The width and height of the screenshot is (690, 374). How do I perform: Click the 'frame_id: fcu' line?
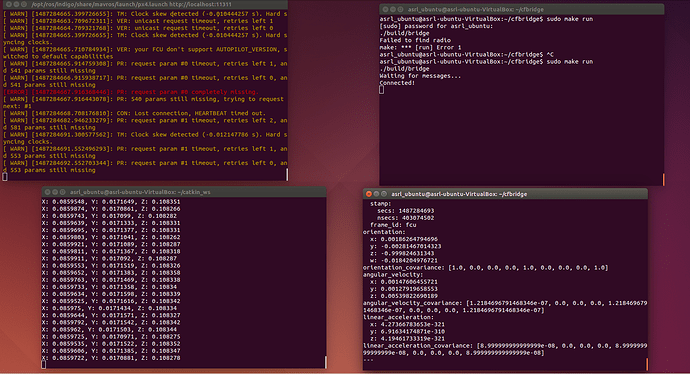tap(393, 225)
